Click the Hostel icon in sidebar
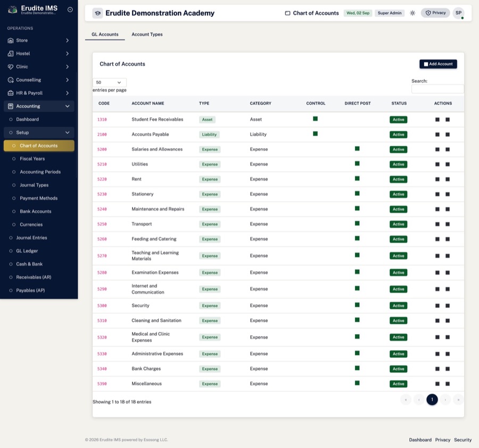Viewport: 479px width, 448px height. coord(11,54)
